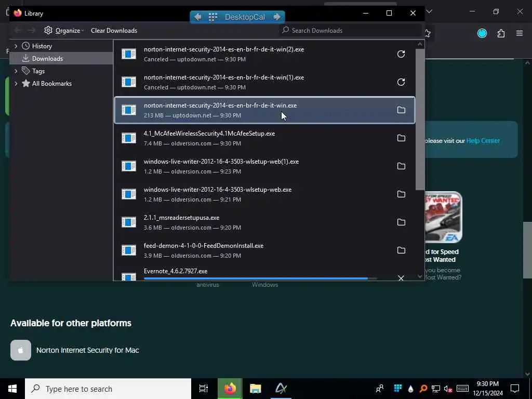532x399 pixels.
Task: Select windows-live-writer wlsetup-web(1).exe row
Action: tap(264, 166)
